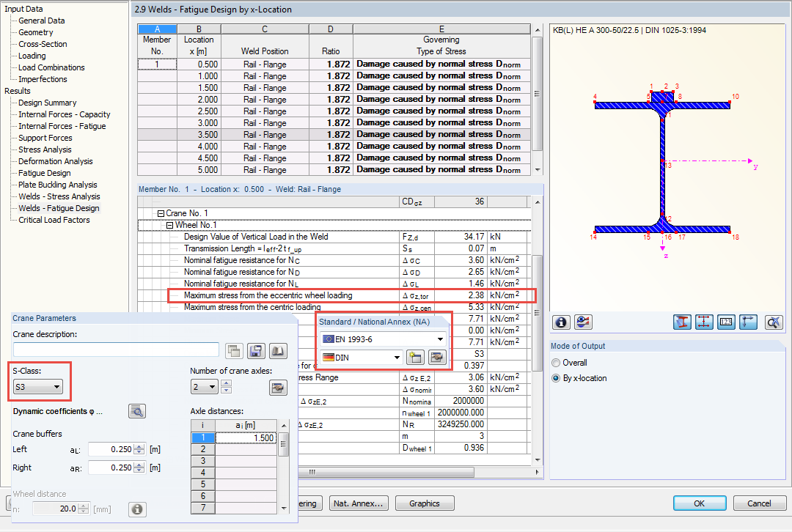792x532 pixels.
Task: Confirm the dialog with OK
Action: click(x=700, y=503)
